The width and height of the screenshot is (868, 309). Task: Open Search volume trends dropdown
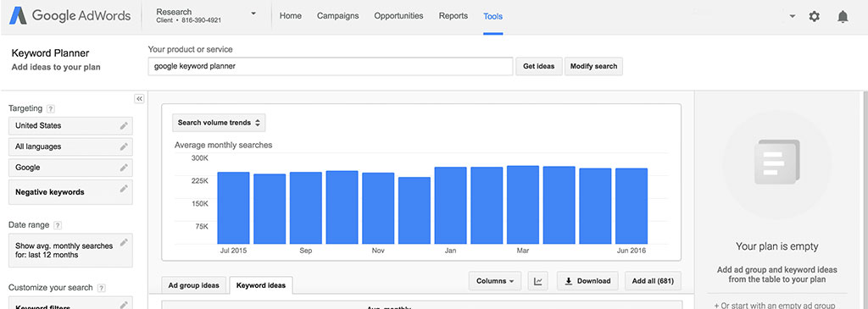click(219, 123)
